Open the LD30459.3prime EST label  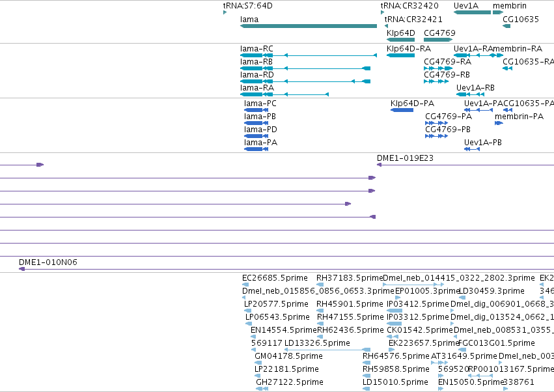pyautogui.click(x=492, y=291)
